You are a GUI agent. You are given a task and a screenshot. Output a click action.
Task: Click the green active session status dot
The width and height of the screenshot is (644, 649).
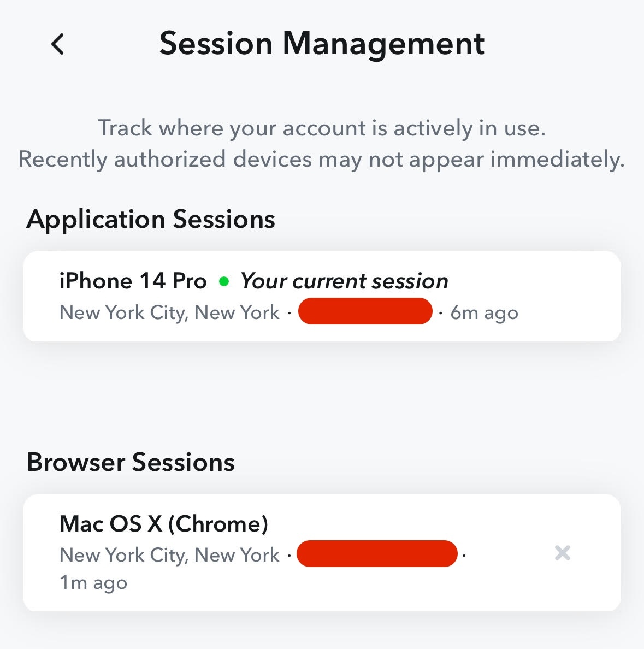tap(225, 281)
